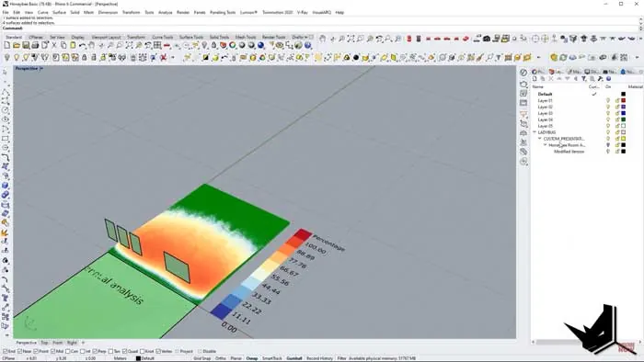644x362 pixels.
Task: Enable the Int osnap checkbox
Action: tap(83, 351)
